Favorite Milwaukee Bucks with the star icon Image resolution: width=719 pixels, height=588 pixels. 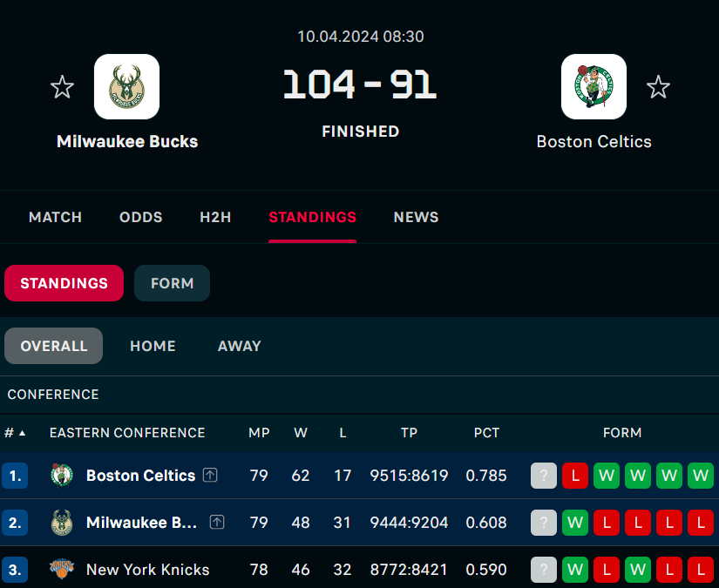coord(62,87)
